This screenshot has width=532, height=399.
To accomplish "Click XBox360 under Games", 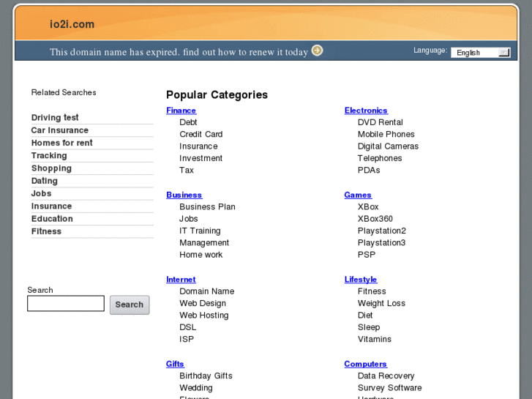I will coord(375,219).
